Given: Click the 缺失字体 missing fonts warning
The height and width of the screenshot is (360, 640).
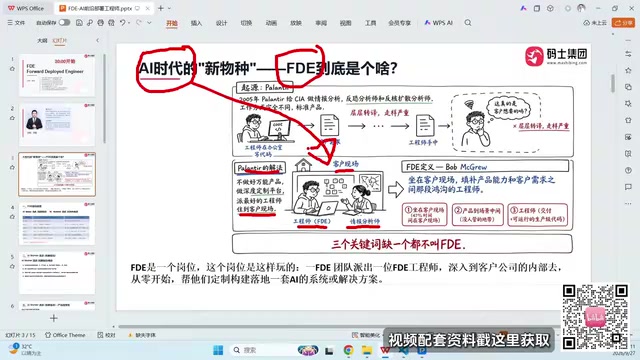Looking at the screenshot, I should pos(142,335).
